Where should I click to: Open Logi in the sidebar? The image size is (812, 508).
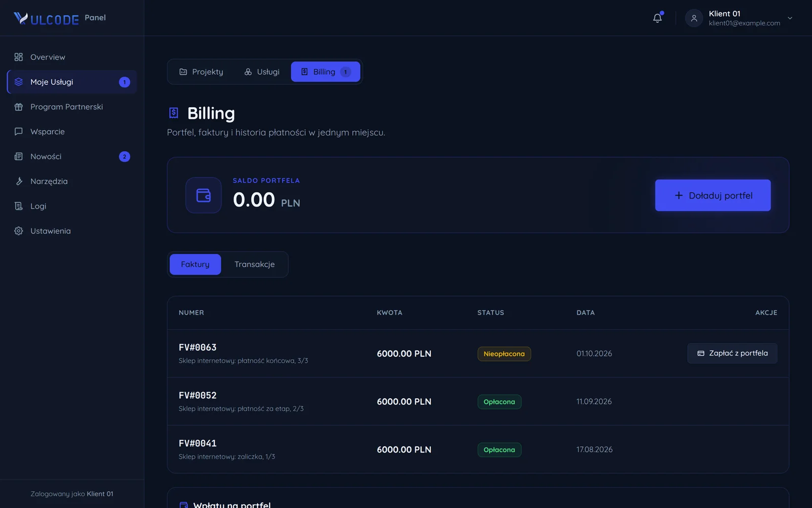click(x=72, y=206)
